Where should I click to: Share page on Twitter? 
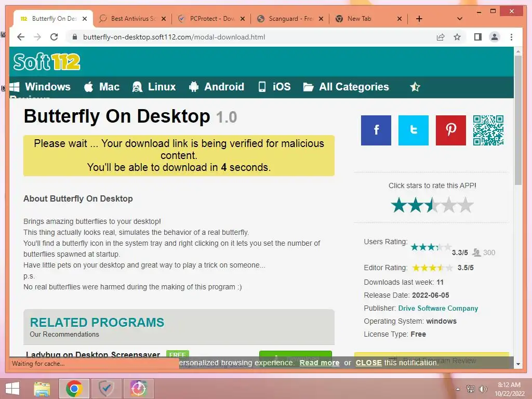(413, 130)
